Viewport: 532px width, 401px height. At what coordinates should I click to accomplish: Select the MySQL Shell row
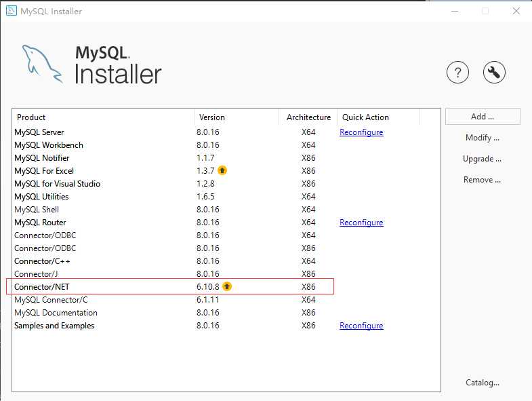226,210
